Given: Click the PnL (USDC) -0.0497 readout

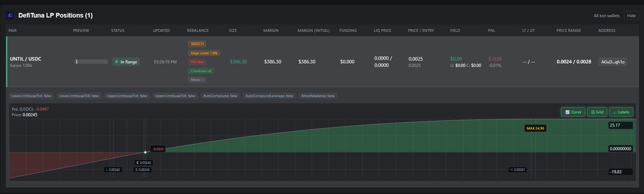Looking at the screenshot, I should (30, 109).
